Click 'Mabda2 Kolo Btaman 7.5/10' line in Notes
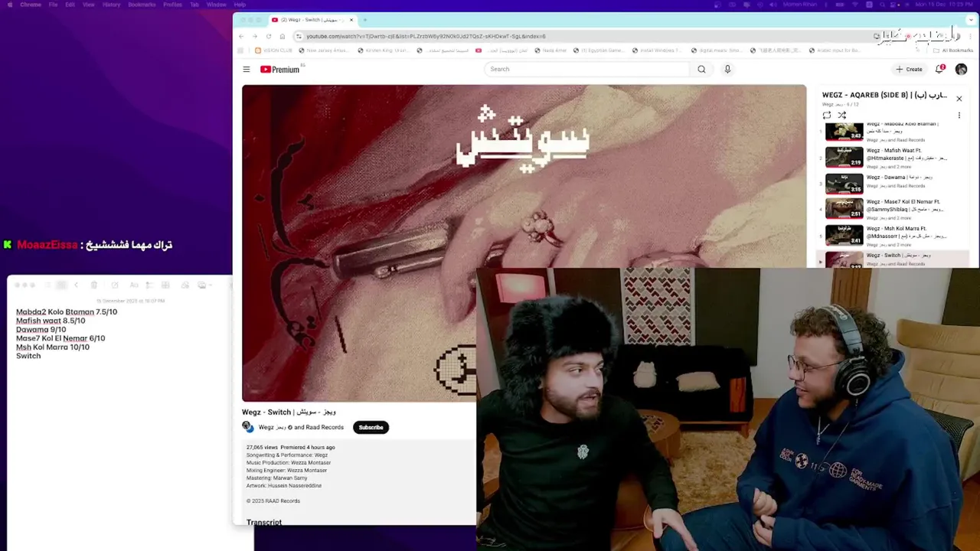Viewport: 980px width, 551px height. point(67,311)
